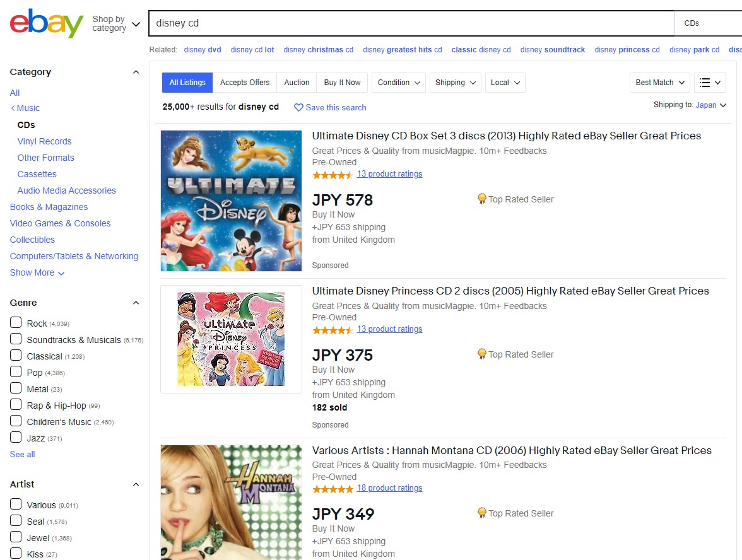Select the Metal genre filter
Image resolution: width=742 pixels, height=560 pixels.
16,388
